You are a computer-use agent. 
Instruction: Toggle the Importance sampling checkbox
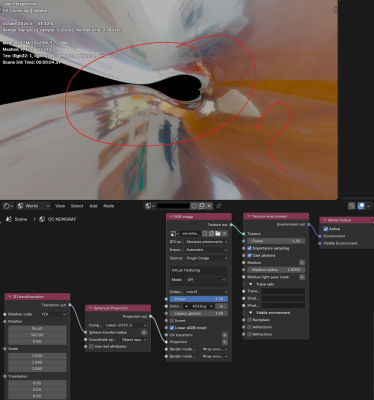[x=249, y=248]
